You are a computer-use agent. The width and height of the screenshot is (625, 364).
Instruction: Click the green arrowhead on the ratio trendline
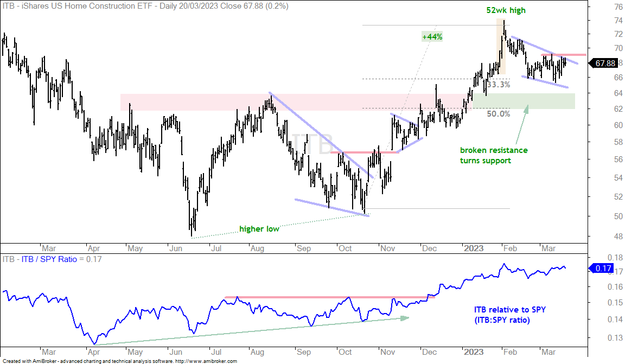tap(405, 318)
